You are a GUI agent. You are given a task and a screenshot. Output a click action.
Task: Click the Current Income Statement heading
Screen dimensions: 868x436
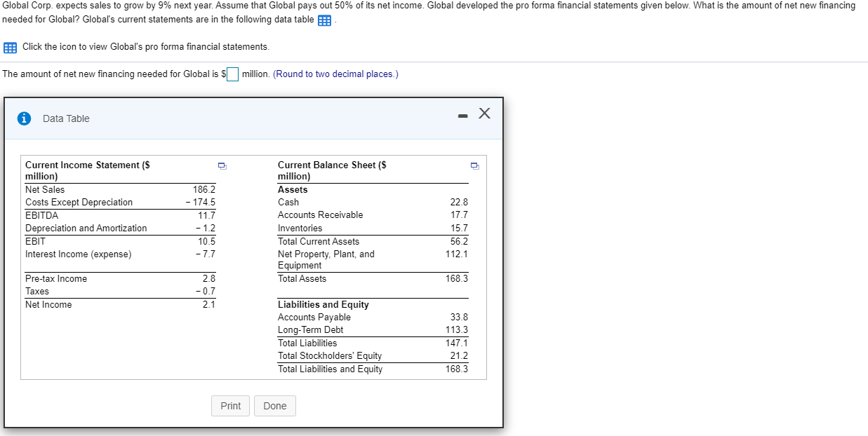click(x=88, y=170)
